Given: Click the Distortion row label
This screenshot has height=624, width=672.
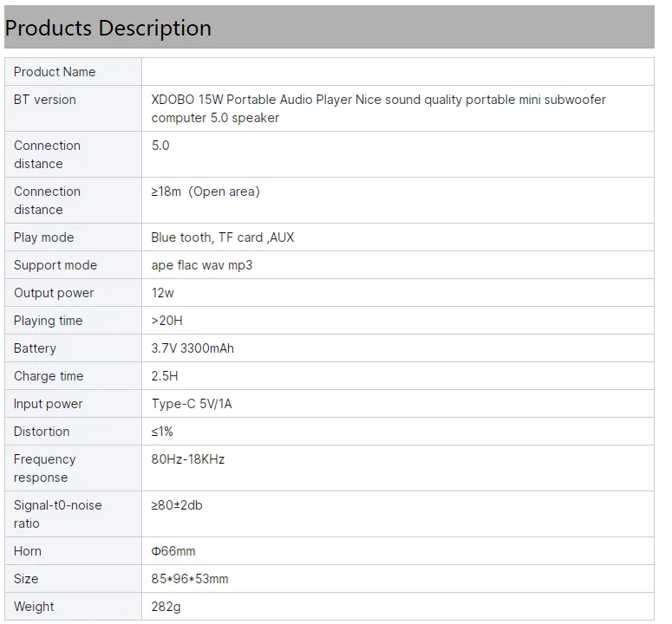Looking at the screenshot, I should click(42, 432).
